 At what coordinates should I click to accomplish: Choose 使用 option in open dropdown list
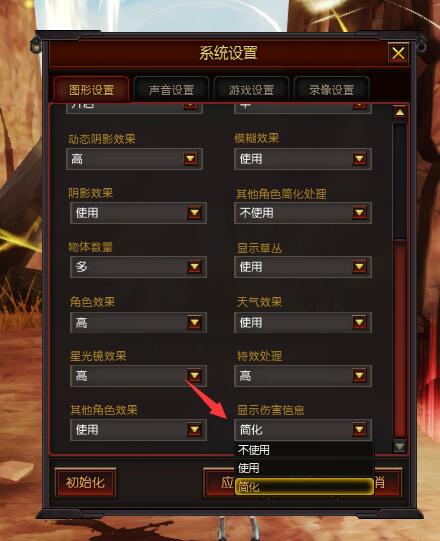click(304, 468)
